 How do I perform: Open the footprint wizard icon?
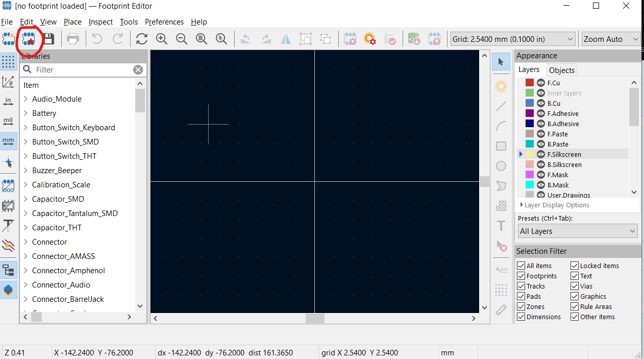point(28,39)
